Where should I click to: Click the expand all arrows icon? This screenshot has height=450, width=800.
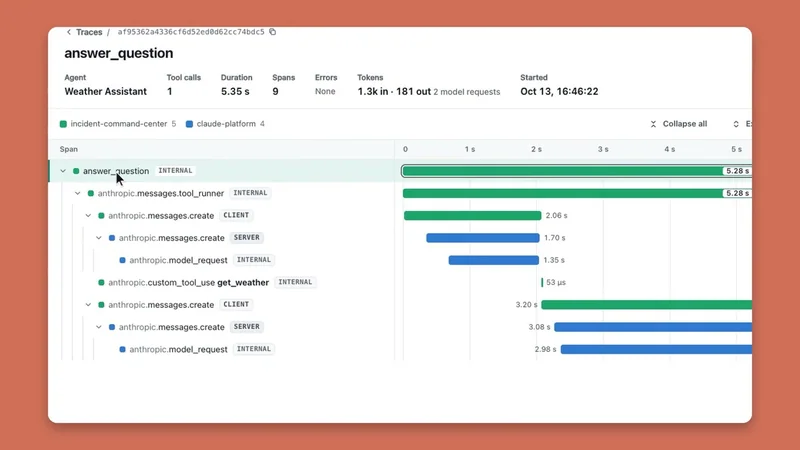736,124
